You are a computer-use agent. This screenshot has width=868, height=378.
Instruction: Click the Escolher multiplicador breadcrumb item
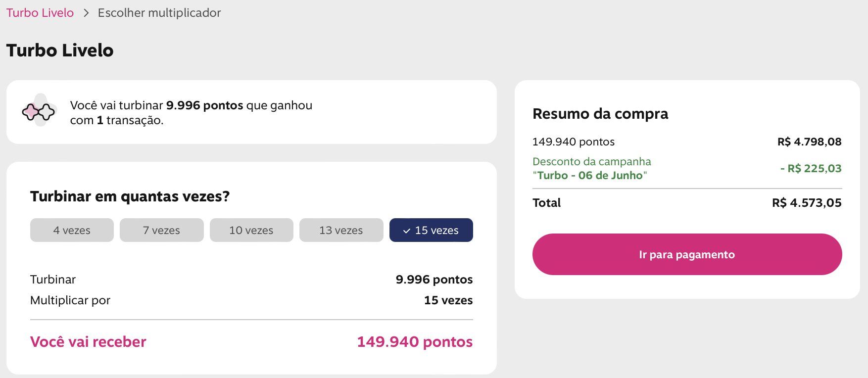click(159, 13)
